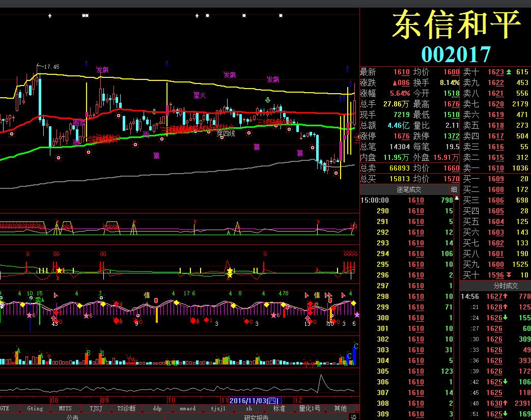Open the GTE indicator tab
531x420 pixels.
click(5, 408)
